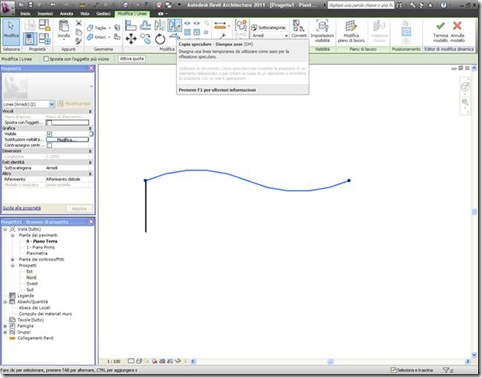Switch to the Vista ribbon tab
Image resolution: width=482 pixels, height=378 pixels.
(85, 14)
